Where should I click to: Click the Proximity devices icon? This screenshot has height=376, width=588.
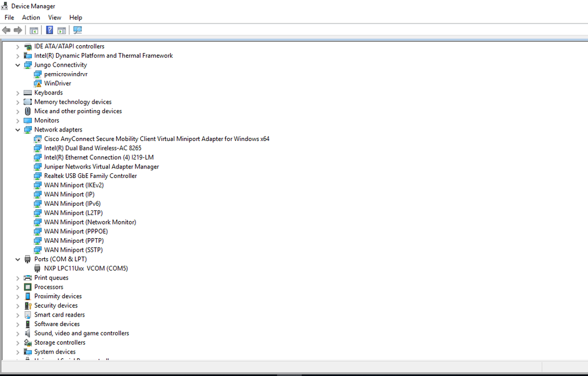coord(28,296)
